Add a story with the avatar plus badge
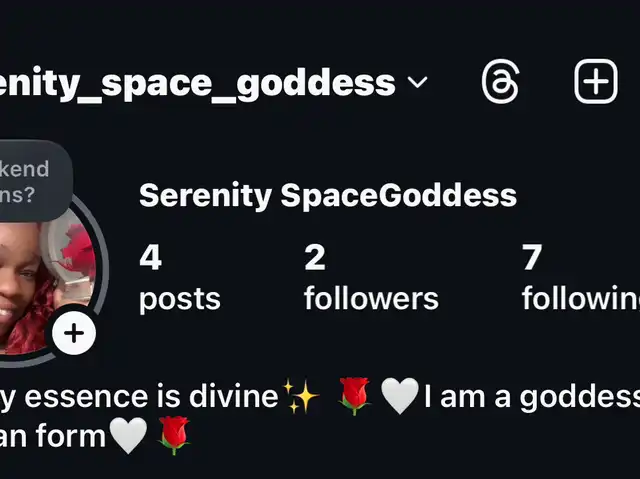Viewport: 640px width, 479px height. [x=74, y=333]
